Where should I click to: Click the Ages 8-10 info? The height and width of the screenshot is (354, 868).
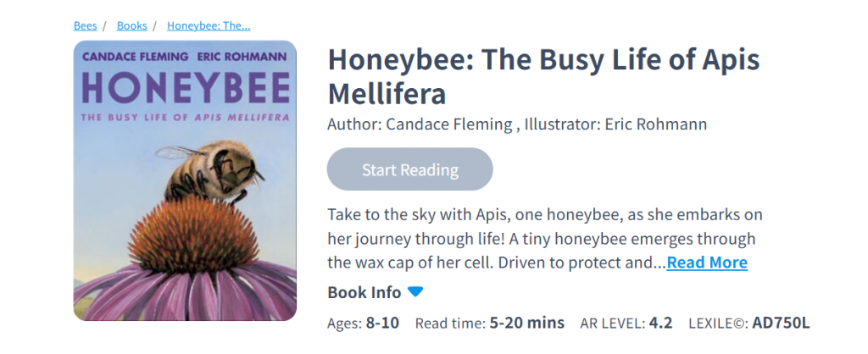[364, 323]
